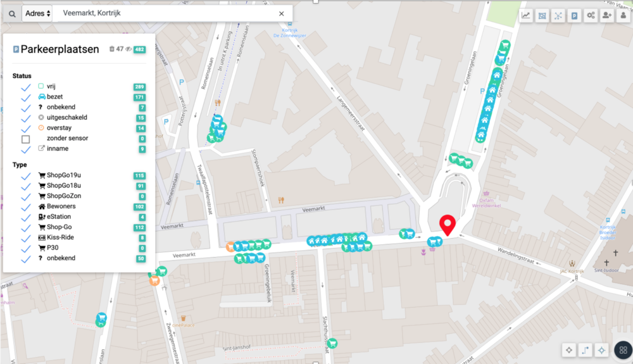Uncheck the vrij status filter
Viewport: 633px width, 364px height.
tap(26, 87)
